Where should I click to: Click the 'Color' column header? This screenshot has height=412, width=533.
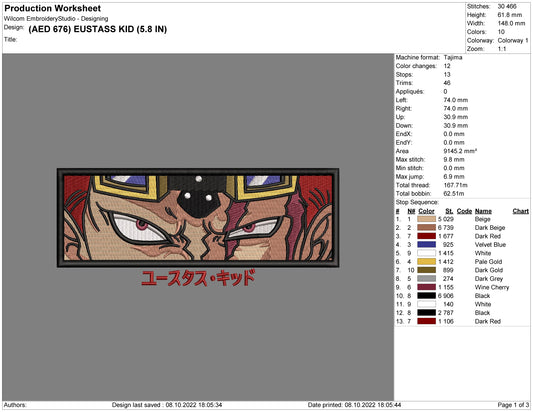click(x=426, y=211)
